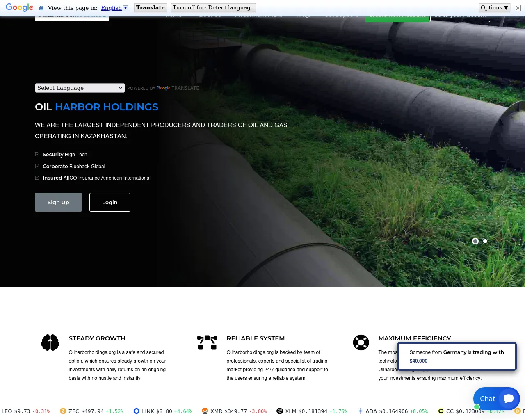
Task: Open the Chat widget
Action: [x=496, y=399]
